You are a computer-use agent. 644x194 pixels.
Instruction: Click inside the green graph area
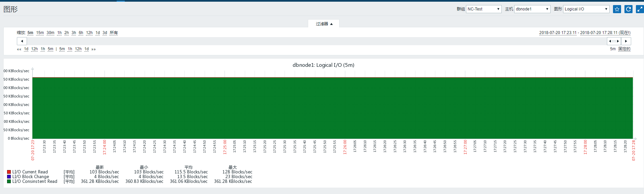coord(332,108)
